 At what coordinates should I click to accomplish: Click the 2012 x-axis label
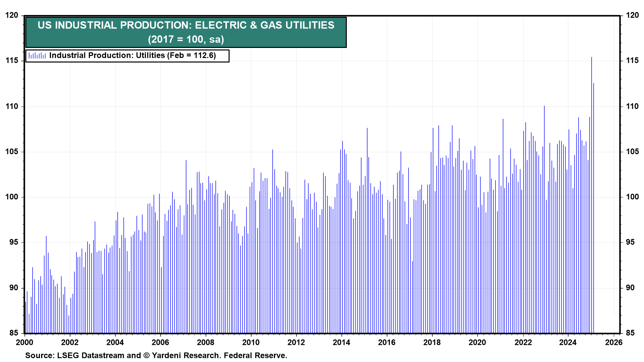coord(296,342)
